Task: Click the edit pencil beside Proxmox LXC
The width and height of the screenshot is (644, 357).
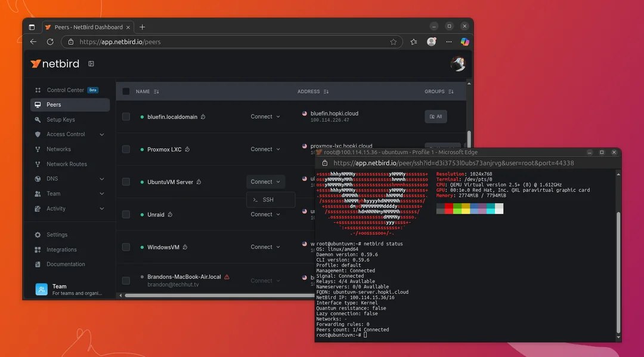Action: point(187,149)
